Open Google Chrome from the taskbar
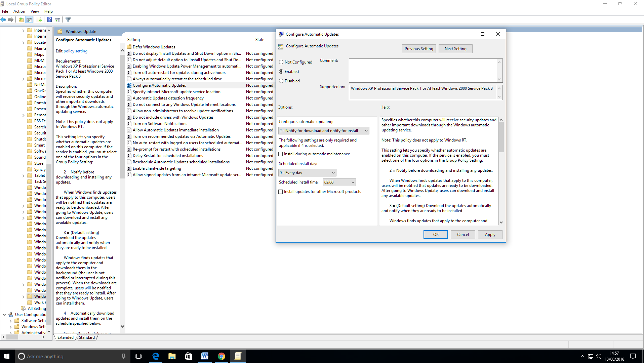 (221, 356)
